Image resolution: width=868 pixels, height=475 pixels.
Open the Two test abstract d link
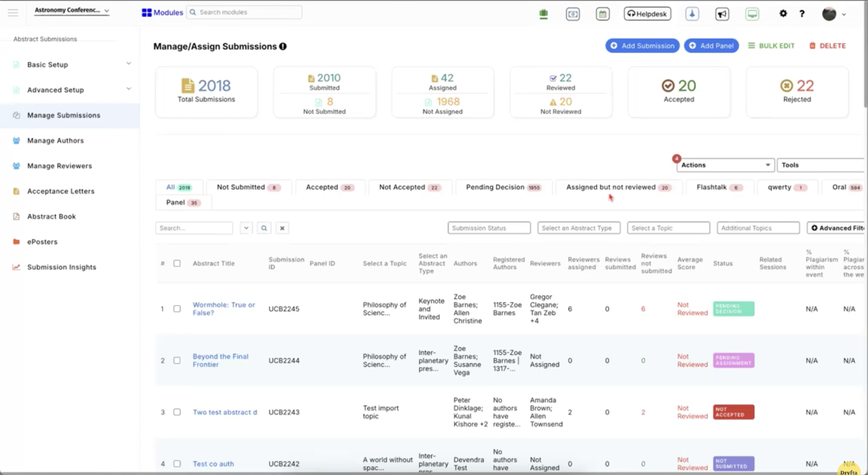pyautogui.click(x=225, y=412)
